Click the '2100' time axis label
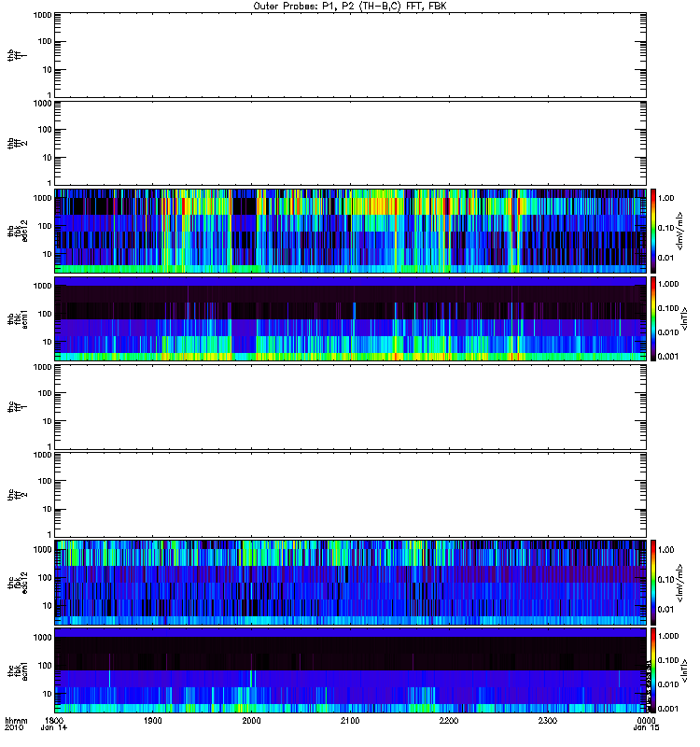The height and width of the screenshot is (747, 700). (350, 720)
